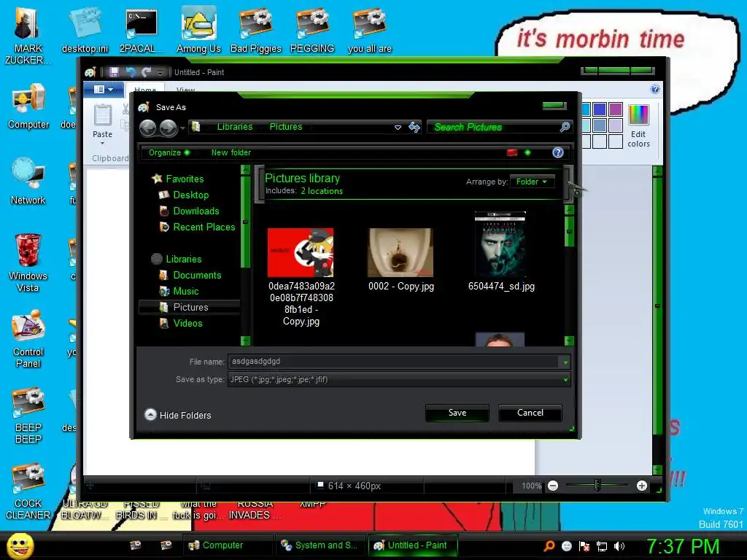Open the Music library
The width and height of the screenshot is (747, 560).
tap(186, 292)
